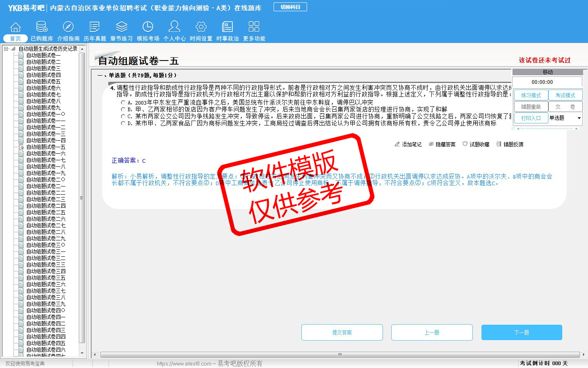Choose answer option C radio button
This screenshot has width=588, height=368.
click(x=123, y=117)
